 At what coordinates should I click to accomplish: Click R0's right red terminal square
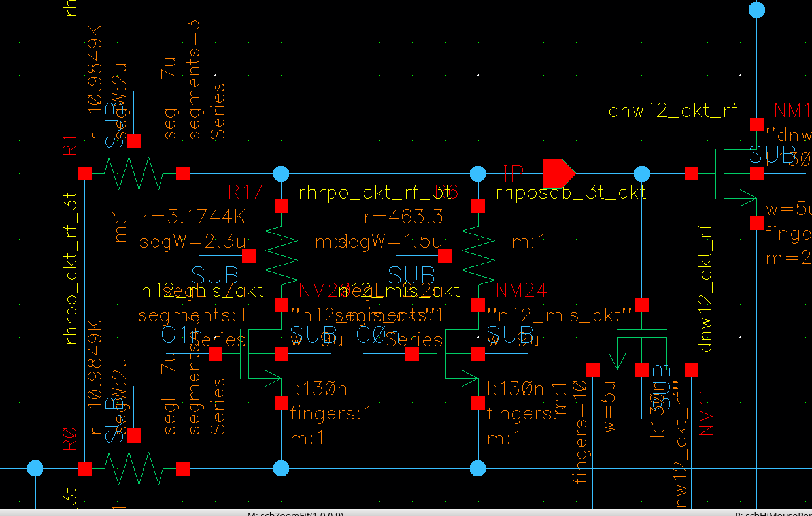point(183,468)
